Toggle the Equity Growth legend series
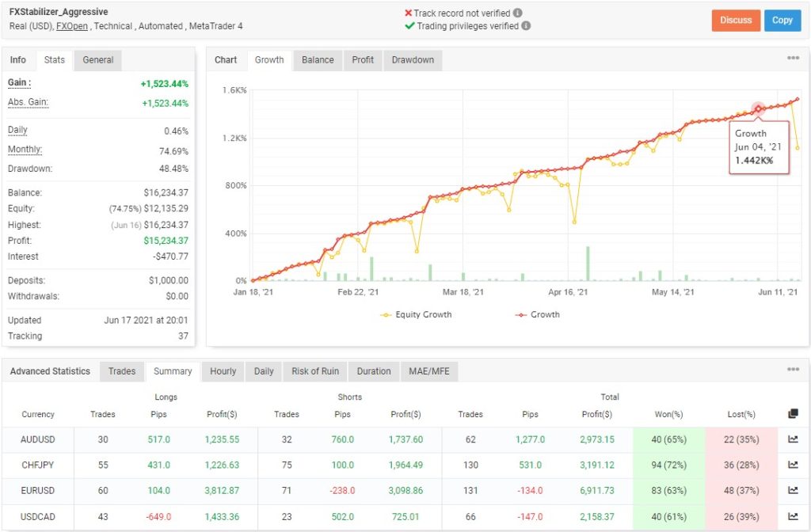The image size is (811, 532). pos(416,314)
